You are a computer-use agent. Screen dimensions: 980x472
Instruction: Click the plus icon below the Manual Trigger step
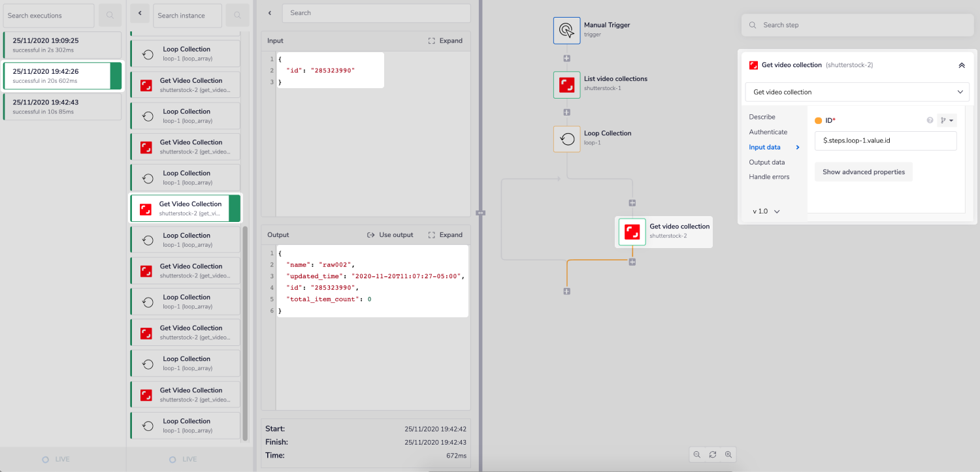point(566,57)
